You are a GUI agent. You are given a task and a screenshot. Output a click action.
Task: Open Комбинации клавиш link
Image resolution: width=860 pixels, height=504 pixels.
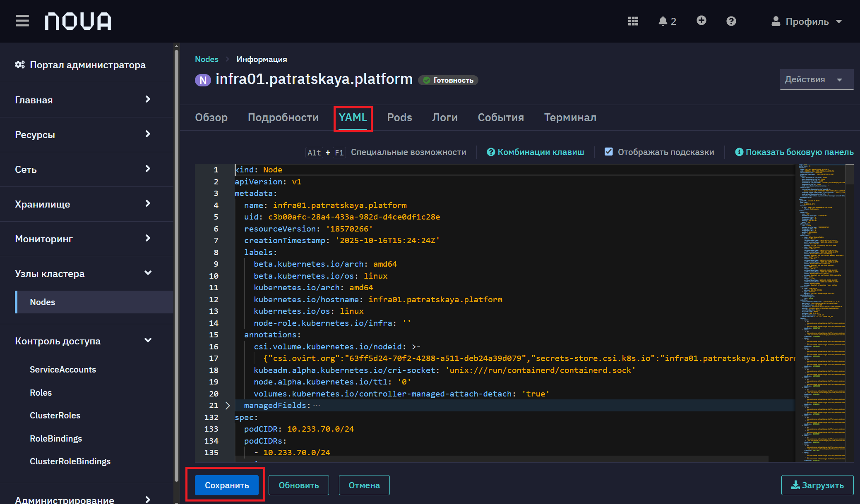point(536,152)
